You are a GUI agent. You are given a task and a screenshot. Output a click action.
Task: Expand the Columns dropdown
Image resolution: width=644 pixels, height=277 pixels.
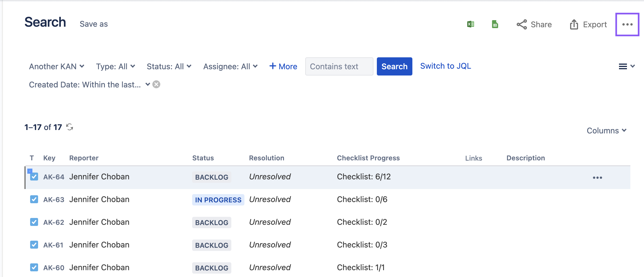click(x=606, y=131)
